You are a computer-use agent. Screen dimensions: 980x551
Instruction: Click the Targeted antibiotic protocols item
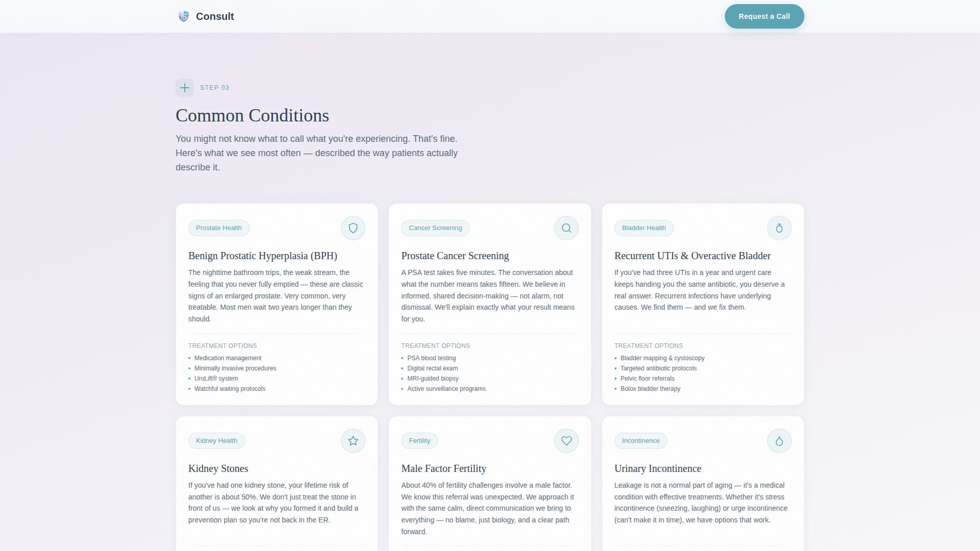658,368
